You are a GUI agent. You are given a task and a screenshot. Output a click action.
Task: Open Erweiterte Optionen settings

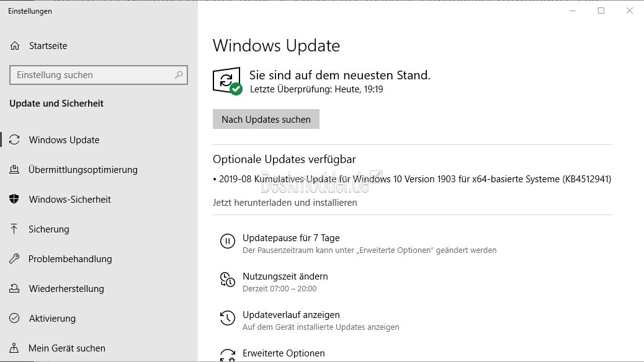(x=284, y=353)
